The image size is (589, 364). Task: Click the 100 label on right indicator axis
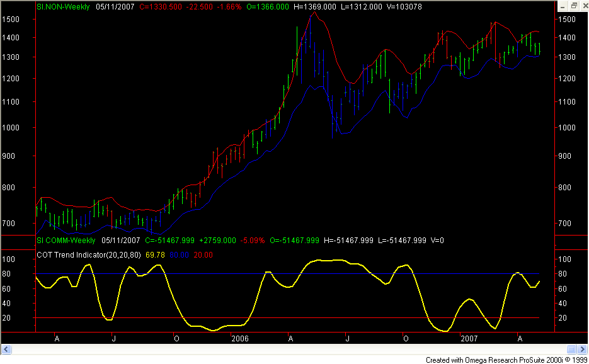pyautogui.click(x=564, y=259)
